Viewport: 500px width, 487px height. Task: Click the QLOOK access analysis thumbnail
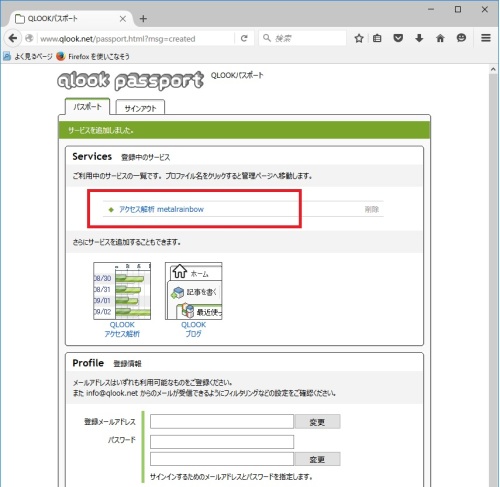pyautogui.click(x=122, y=291)
